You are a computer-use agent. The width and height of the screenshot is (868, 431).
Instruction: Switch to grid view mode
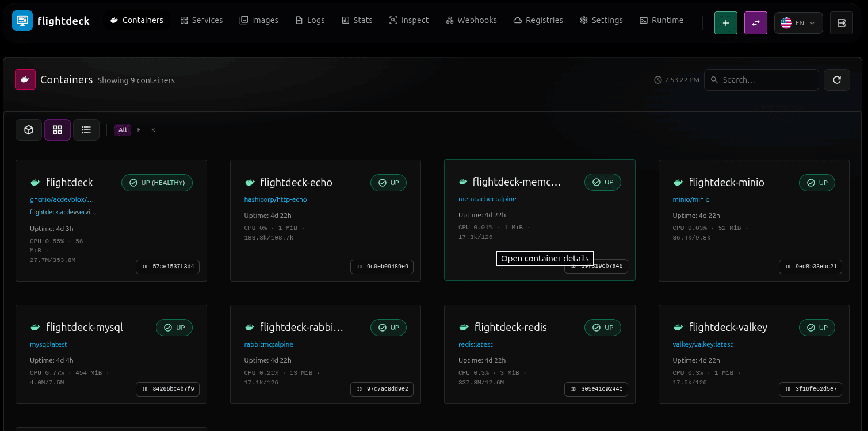(58, 130)
